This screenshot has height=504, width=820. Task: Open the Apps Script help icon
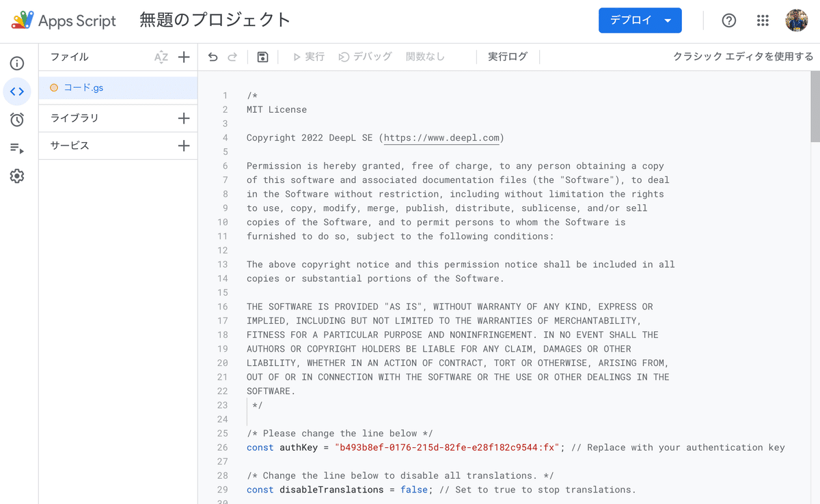pos(728,20)
